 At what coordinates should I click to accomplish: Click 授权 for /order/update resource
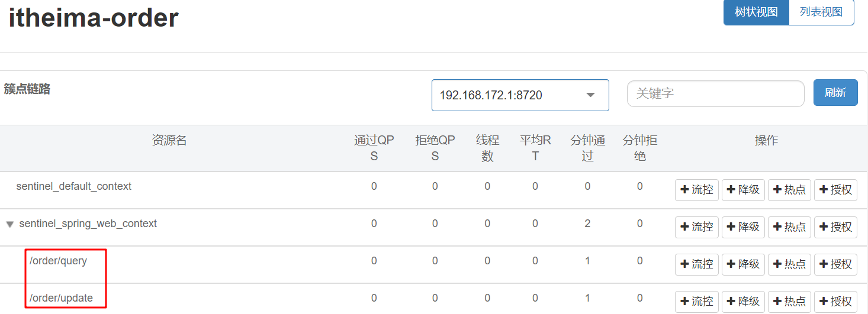pos(835,302)
